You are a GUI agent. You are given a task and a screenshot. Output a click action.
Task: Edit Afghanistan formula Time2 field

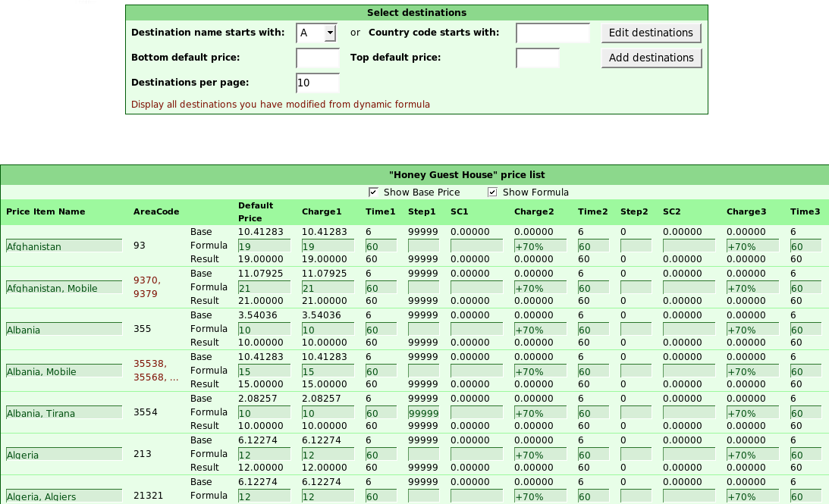pos(593,246)
